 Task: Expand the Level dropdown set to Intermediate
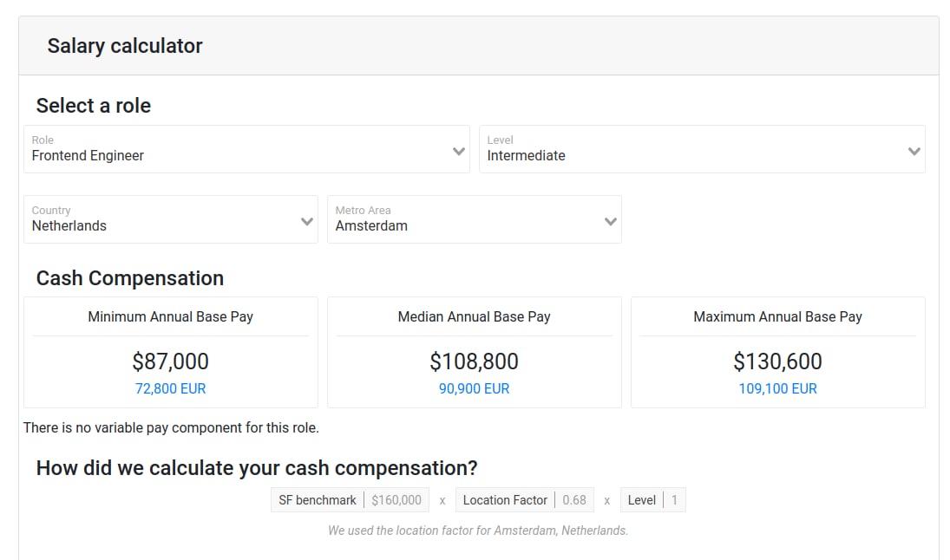click(690, 150)
